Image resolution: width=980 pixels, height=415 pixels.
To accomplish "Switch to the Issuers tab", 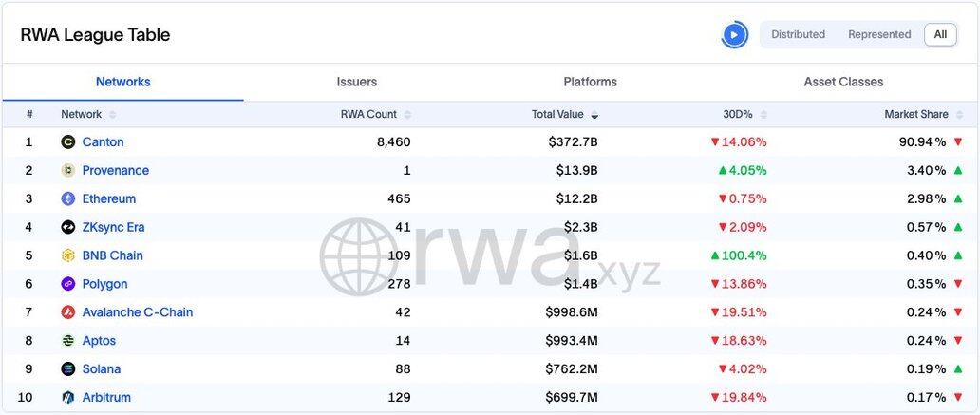I will point(357,83).
